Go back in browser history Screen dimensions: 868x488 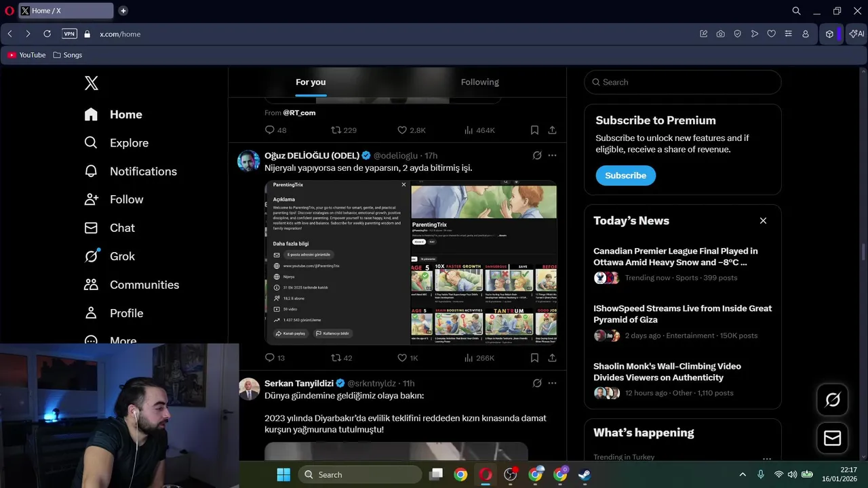coord(10,34)
